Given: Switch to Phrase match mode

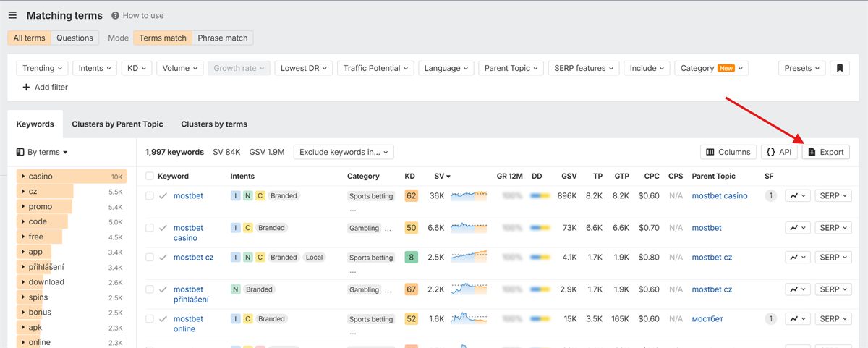Looking at the screenshot, I should 223,38.
